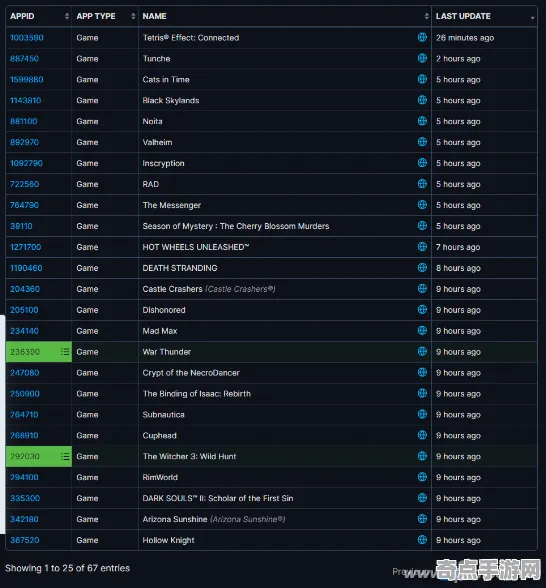
Task: Click globe icon for DARK SOULS II
Action: pos(422,498)
